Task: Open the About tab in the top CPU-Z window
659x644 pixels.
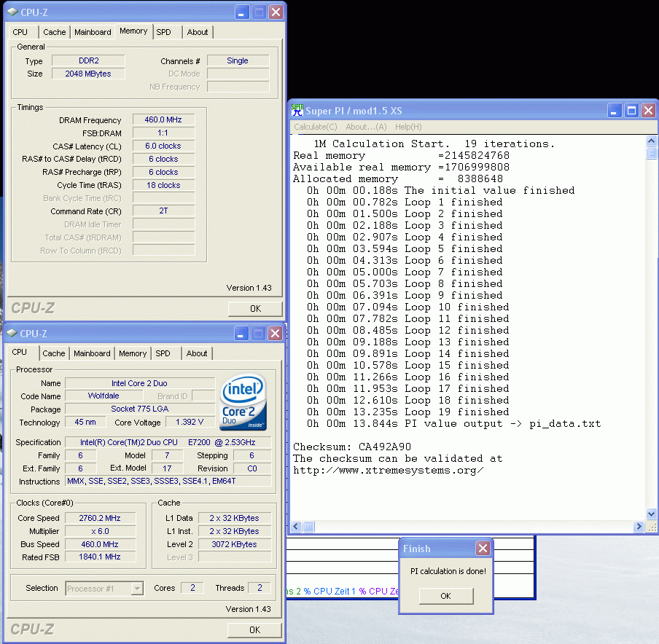Action: 198,32
